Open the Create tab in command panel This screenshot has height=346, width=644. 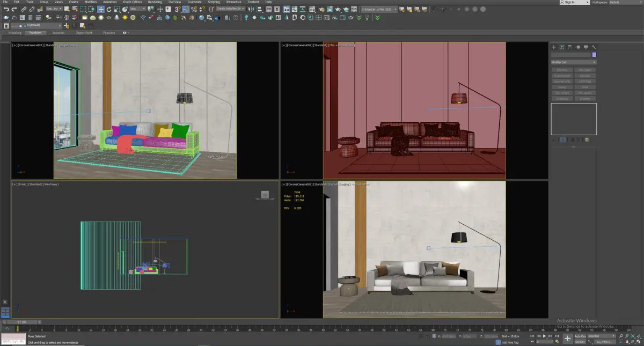(x=554, y=47)
